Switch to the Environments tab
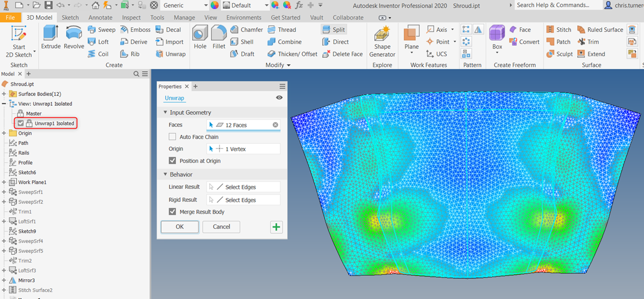 point(244,18)
